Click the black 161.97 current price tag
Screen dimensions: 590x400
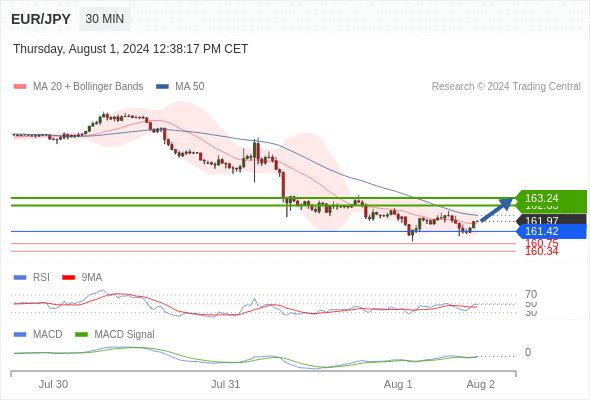551,220
